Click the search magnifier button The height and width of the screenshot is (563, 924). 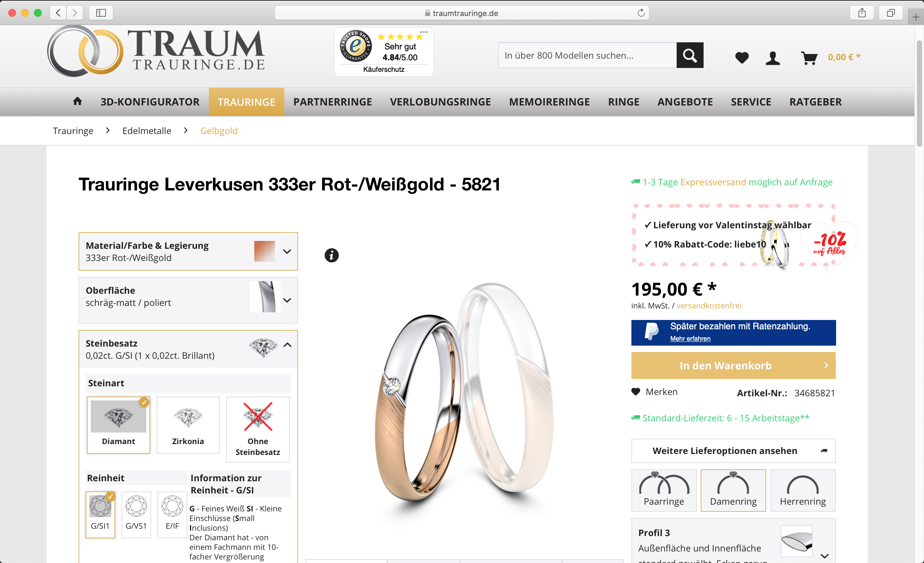pyautogui.click(x=689, y=55)
